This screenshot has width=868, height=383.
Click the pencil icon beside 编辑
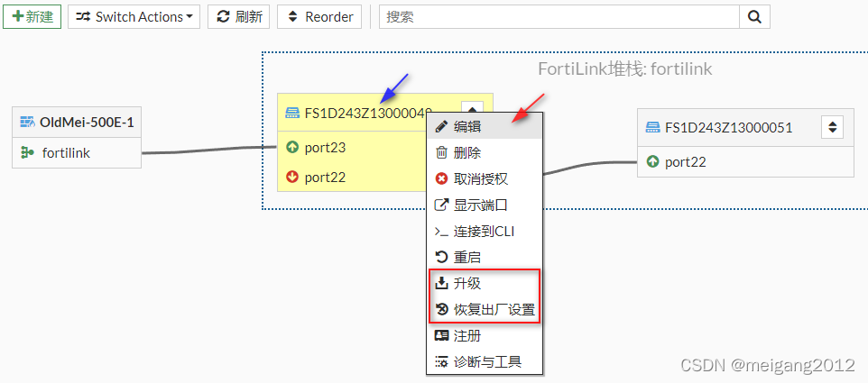441,126
